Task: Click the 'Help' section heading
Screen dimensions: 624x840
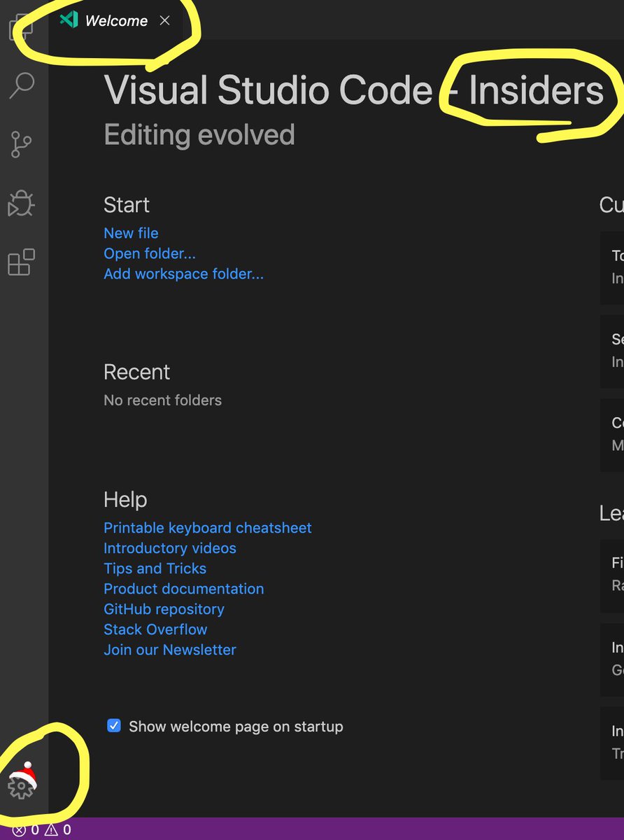Action: pyautogui.click(x=125, y=500)
